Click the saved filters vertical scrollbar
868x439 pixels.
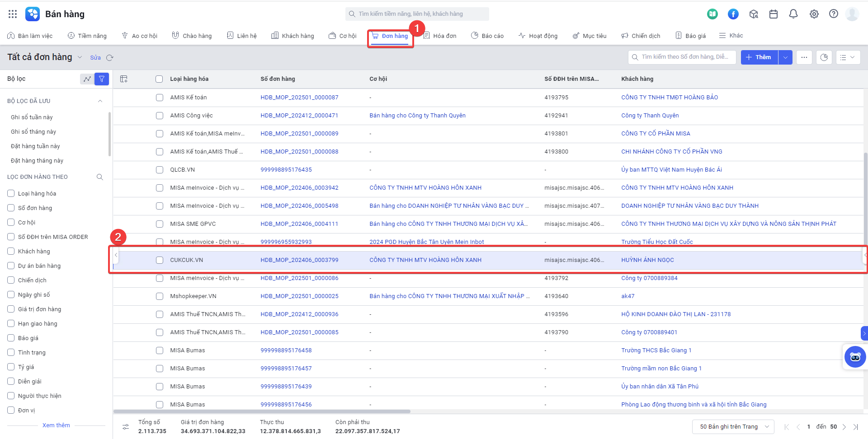click(109, 135)
